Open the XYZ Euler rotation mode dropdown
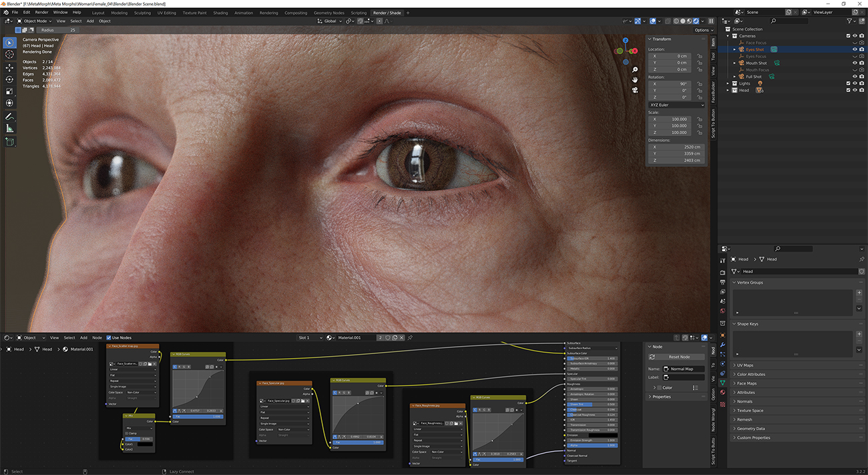The height and width of the screenshot is (475, 868). (676, 105)
